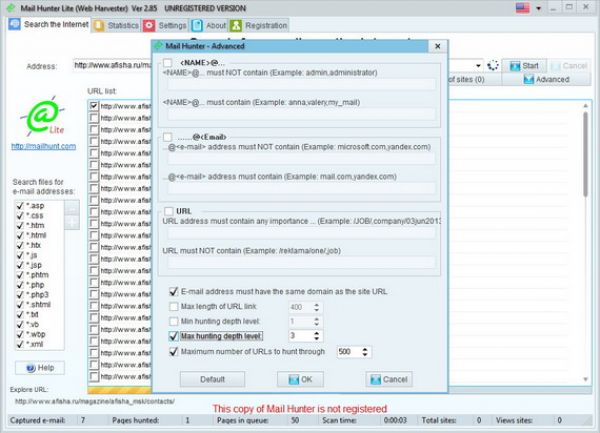Toggle Max hunting depth level checkbox
The height and width of the screenshot is (433, 600).
coord(173,336)
